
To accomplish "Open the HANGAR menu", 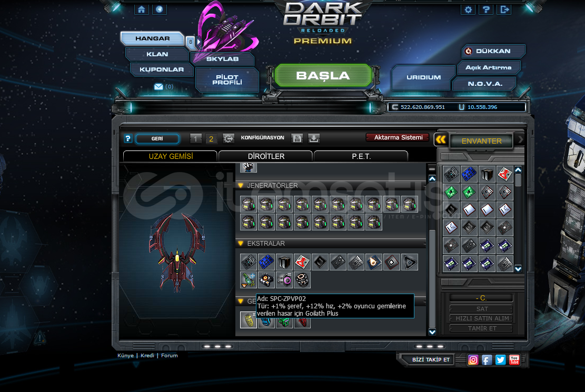I will (152, 38).
